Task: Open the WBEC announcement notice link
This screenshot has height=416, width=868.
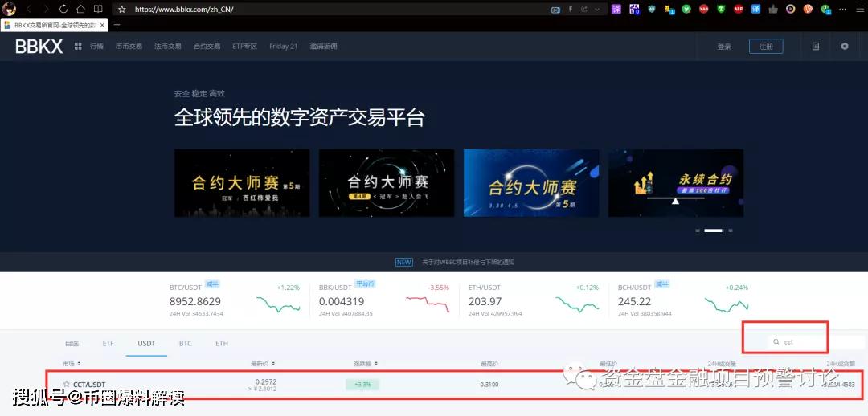Action: [468, 263]
